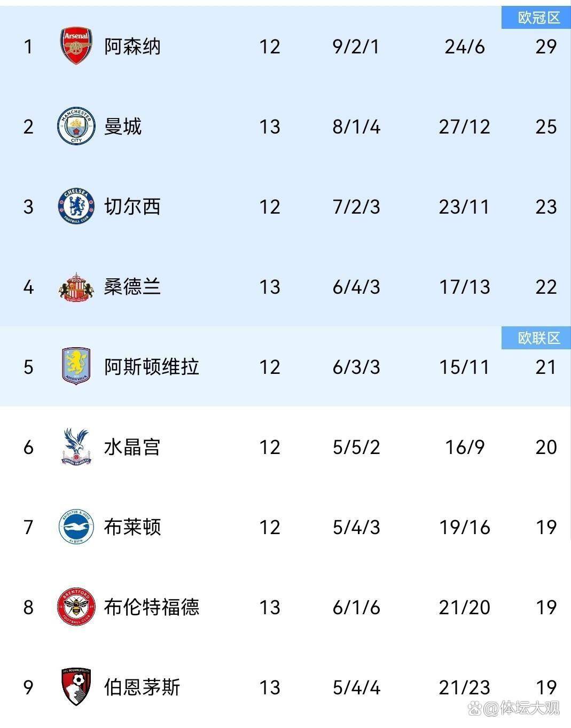Open the Aston Villa badge
Image resolution: width=571 pixels, height=728 pixels.
click(76, 366)
